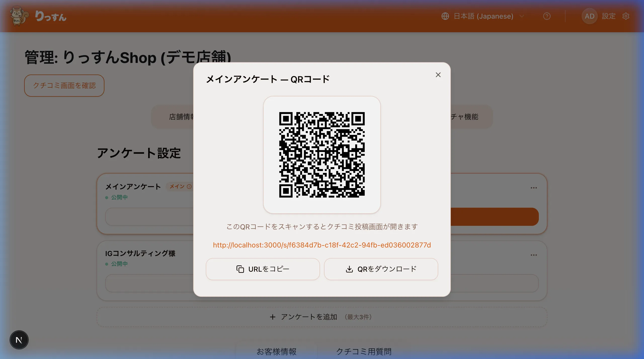Click the settings gear icon
The image size is (644, 359).
click(x=626, y=16)
